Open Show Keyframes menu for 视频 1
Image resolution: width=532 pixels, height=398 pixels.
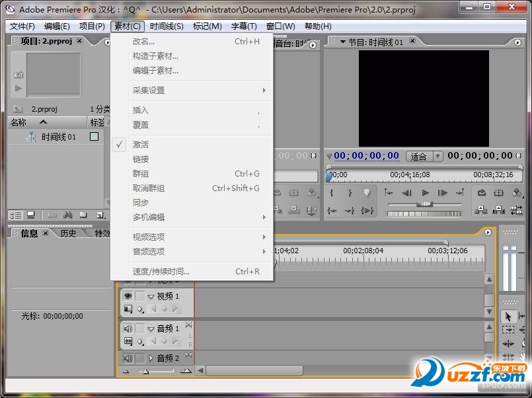[x=140, y=309]
